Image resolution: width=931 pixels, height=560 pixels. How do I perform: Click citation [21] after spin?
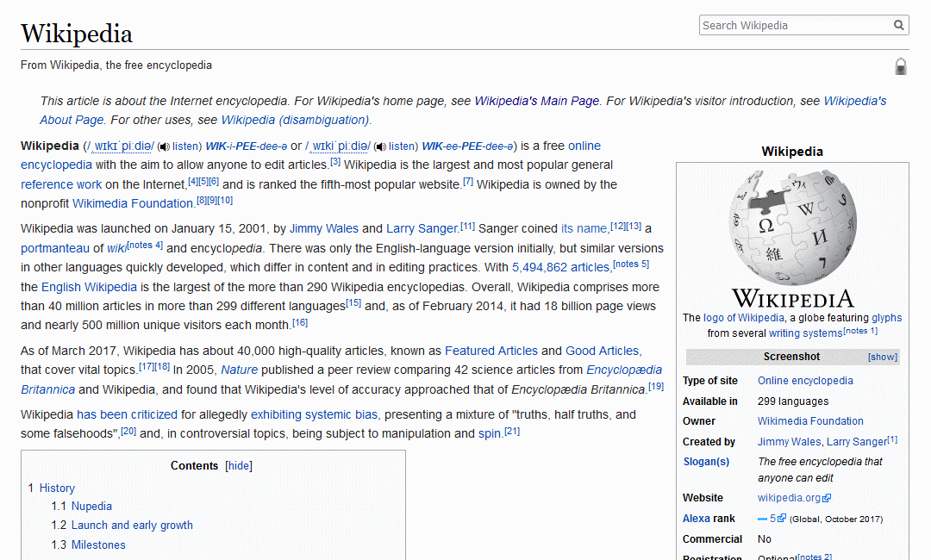(512, 431)
